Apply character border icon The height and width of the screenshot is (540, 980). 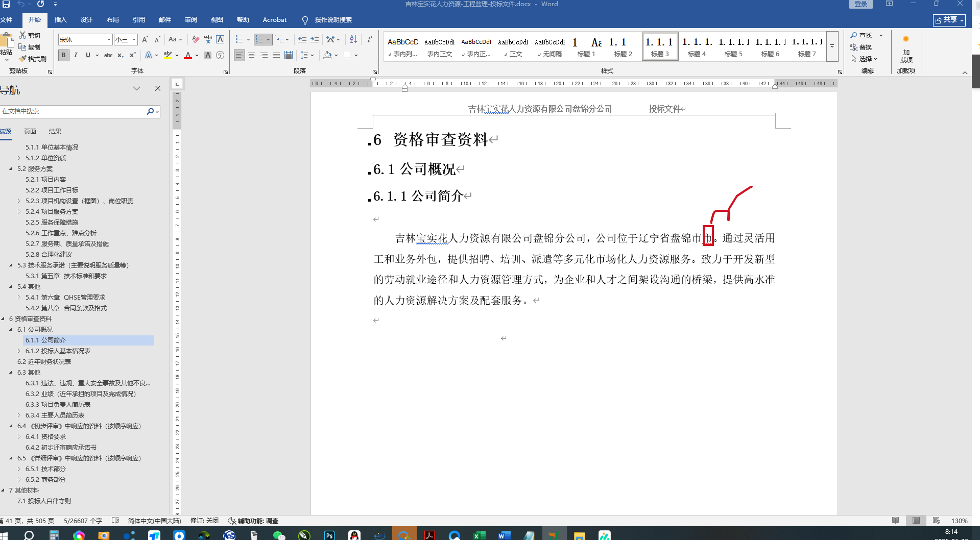[220, 39]
